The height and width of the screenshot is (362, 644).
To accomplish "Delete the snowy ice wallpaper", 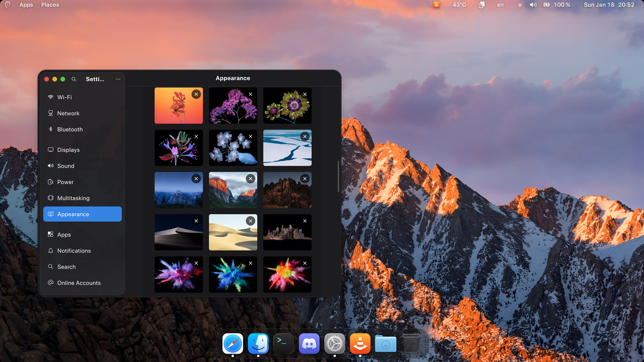I will (305, 136).
